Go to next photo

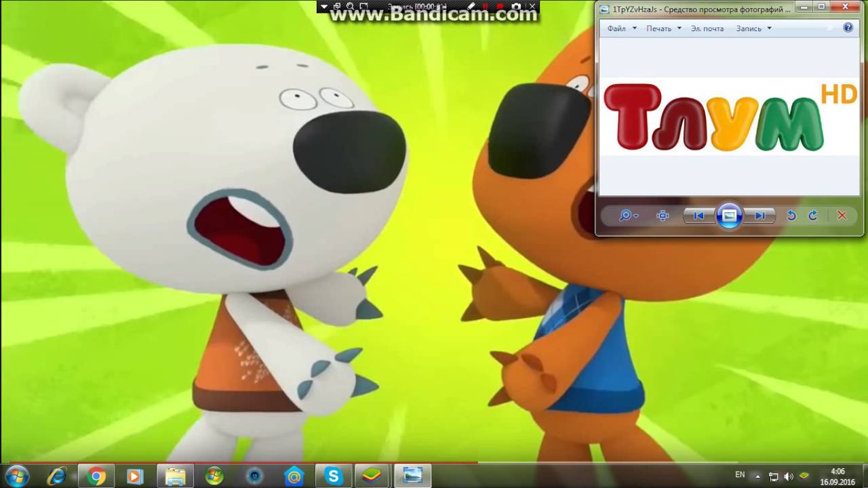tap(759, 216)
